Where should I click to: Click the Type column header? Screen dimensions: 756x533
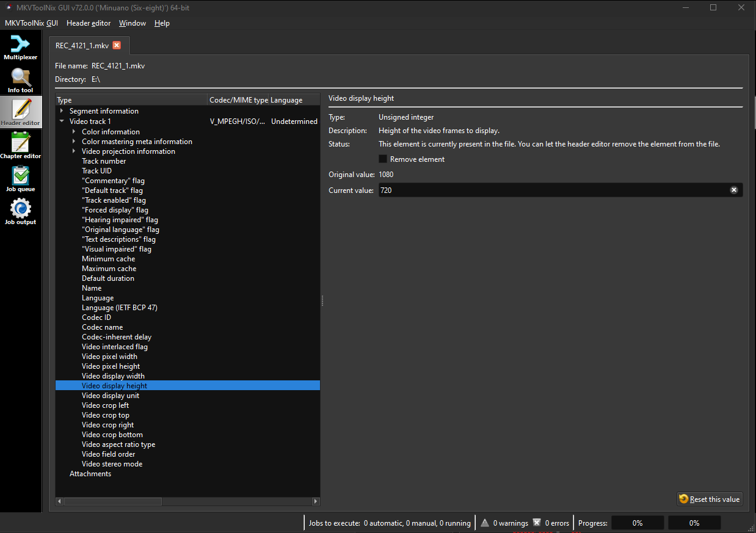pos(131,100)
